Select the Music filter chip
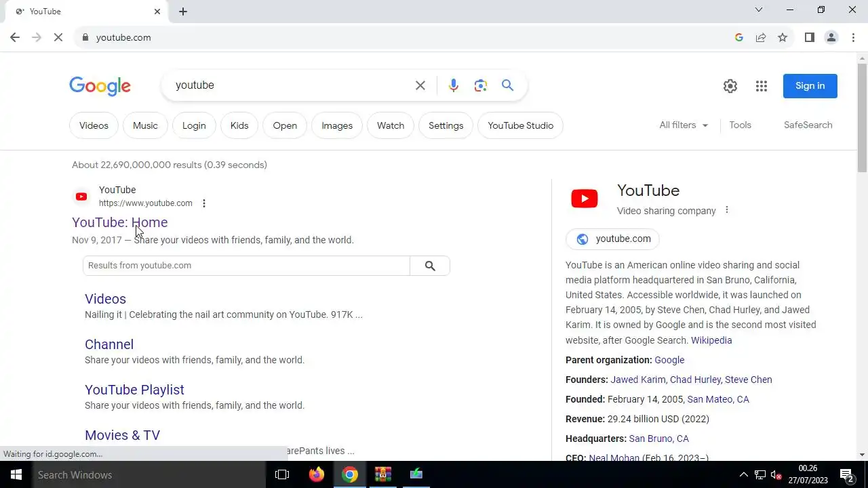The height and width of the screenshot is (488, 868). click(x=145, y=125)
